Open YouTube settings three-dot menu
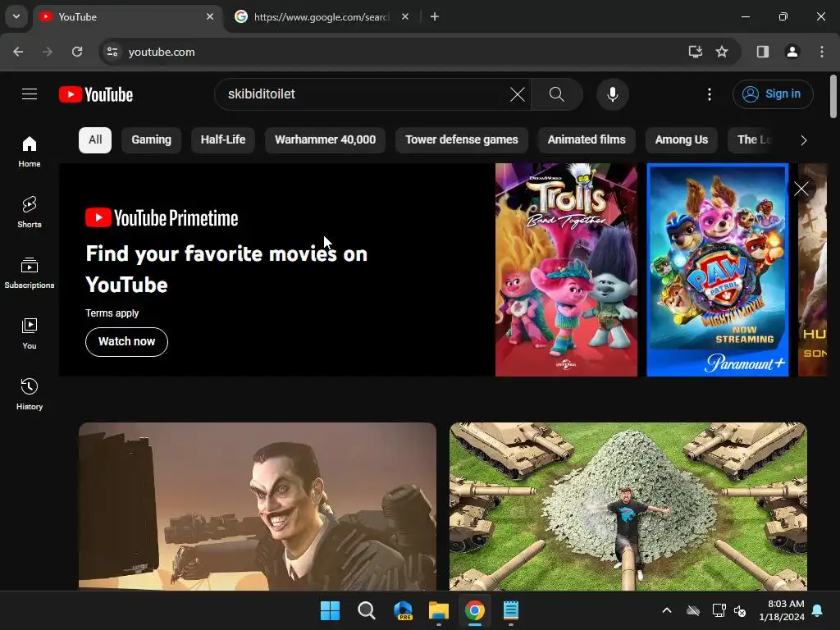This screenshot has width=840, height=630. pos(710,94)
